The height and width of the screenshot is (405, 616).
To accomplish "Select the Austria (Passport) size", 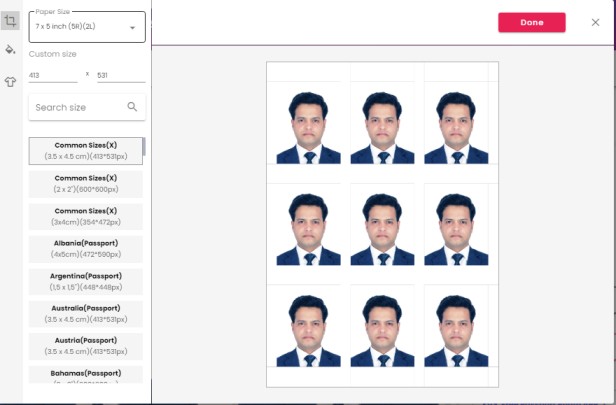I will [x=85, y=346].
